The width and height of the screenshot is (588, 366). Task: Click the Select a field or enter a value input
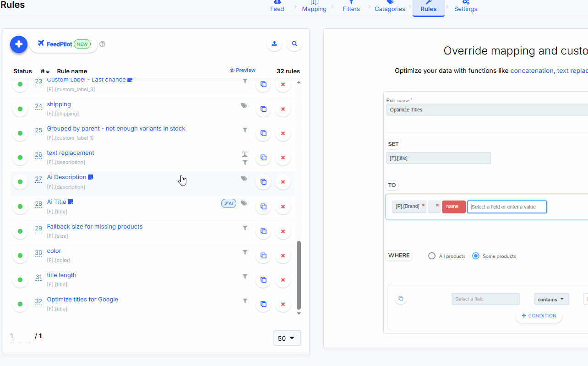click(506, 207)
